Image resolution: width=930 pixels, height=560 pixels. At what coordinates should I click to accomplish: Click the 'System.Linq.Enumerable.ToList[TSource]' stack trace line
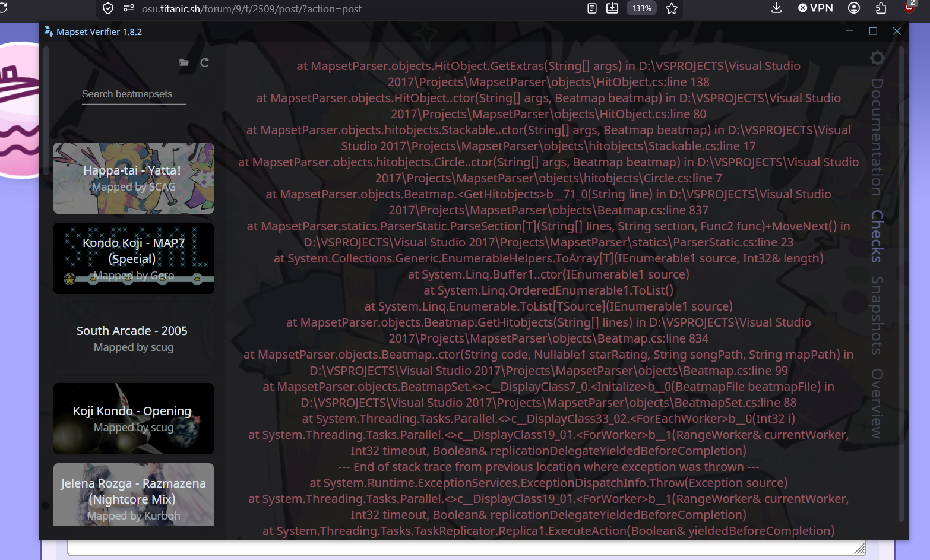click(x=549, y=307)
